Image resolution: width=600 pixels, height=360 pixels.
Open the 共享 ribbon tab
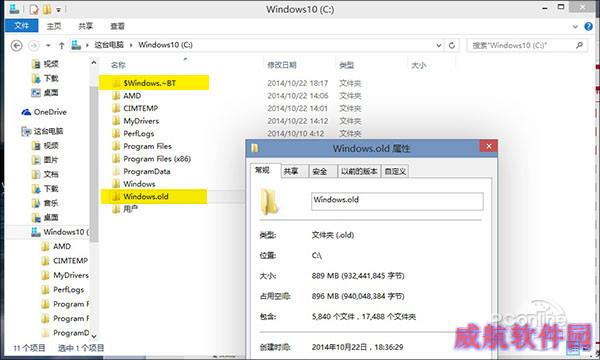tap(85, 26)
